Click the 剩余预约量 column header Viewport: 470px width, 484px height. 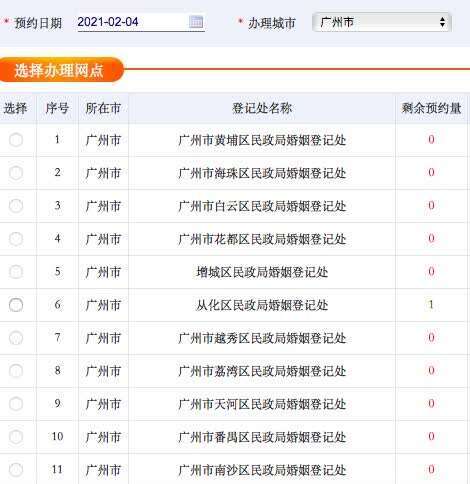point(431,108)
